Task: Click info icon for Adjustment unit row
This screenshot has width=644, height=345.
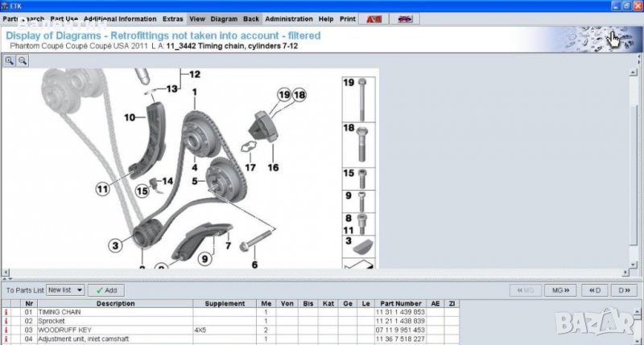Action: click(x=6, y=339)
